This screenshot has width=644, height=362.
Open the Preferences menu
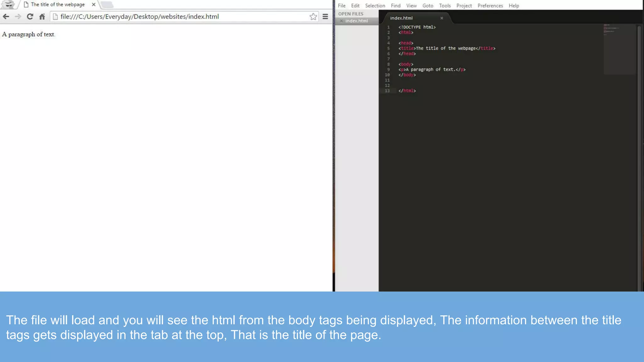[490, 6]
